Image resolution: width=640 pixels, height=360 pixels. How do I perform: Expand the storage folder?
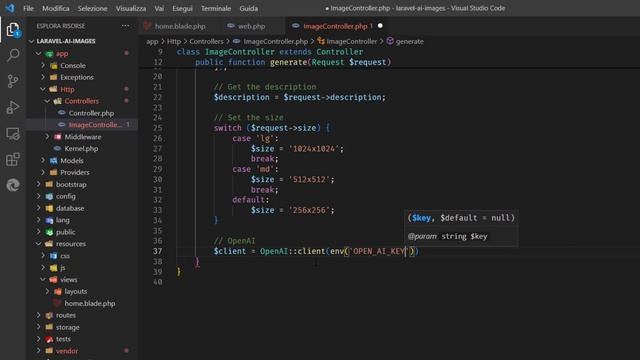38,327
